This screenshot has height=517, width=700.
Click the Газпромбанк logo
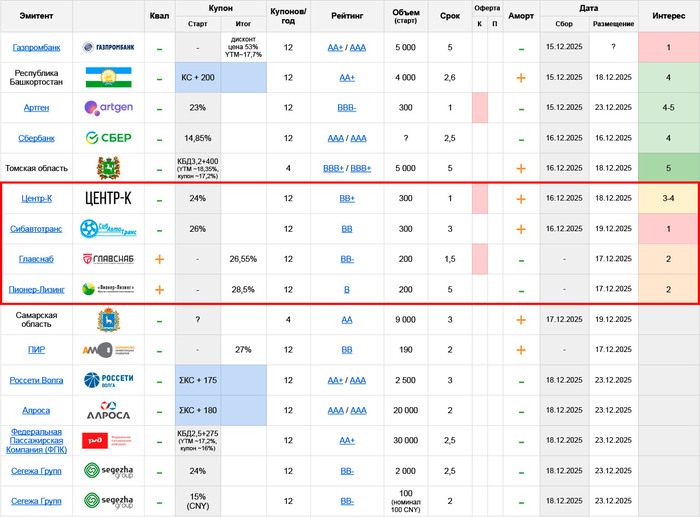coord(108,47)
